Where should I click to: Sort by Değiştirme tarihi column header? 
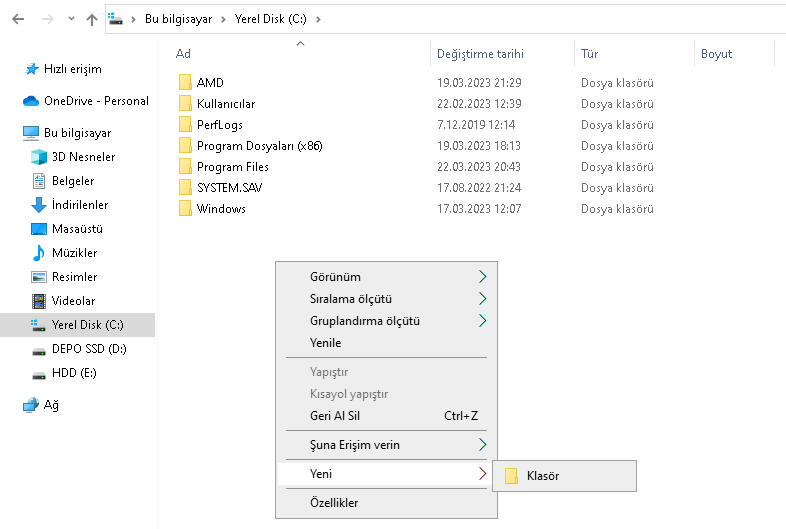click(x=480, y=54)
